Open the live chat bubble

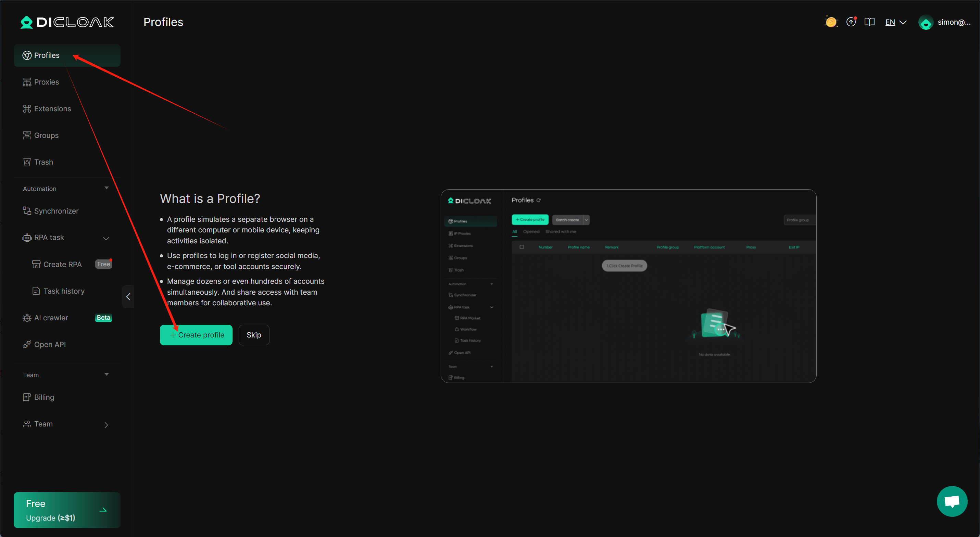[952, 501]
